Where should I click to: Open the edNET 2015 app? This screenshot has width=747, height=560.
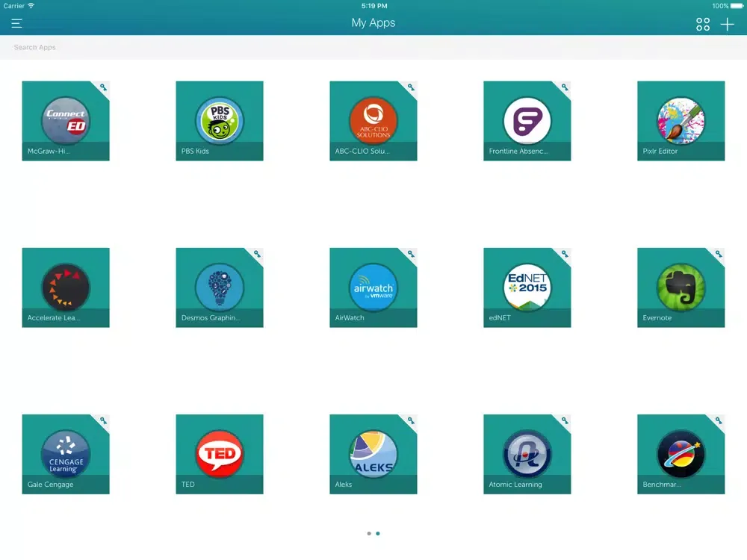pos(527,287)
